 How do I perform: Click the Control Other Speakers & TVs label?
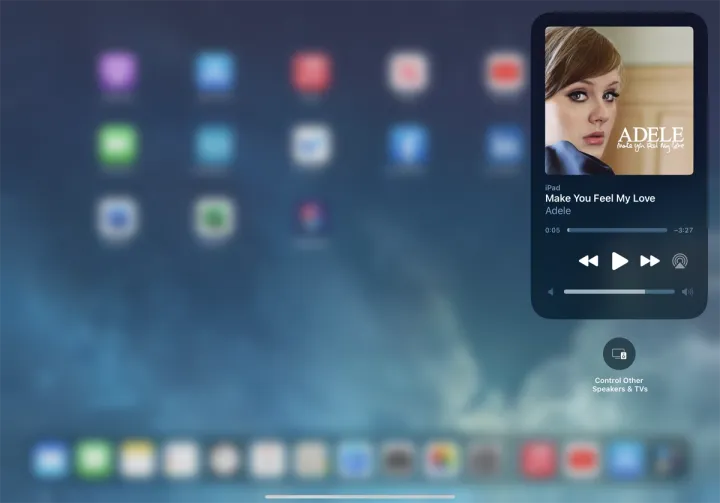point(619,384)
